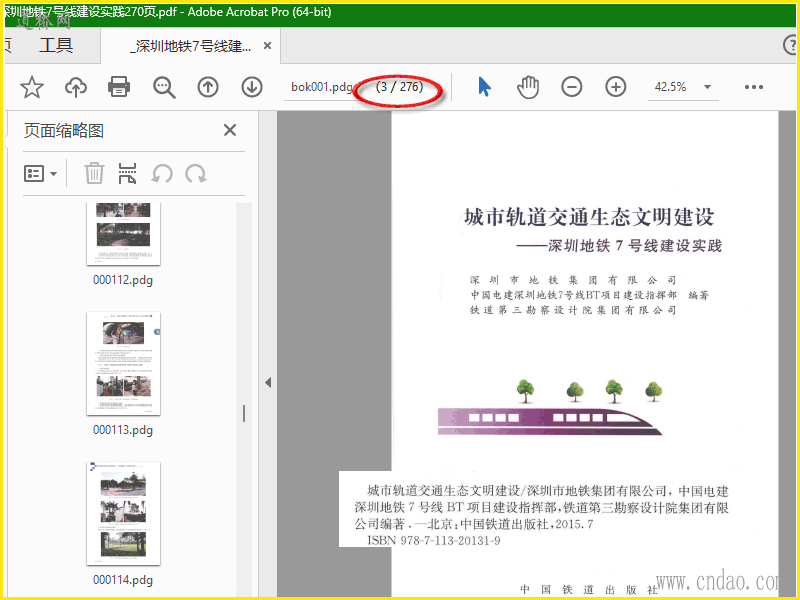
Task: Open the find text search tool
Action: click(164, 87)
